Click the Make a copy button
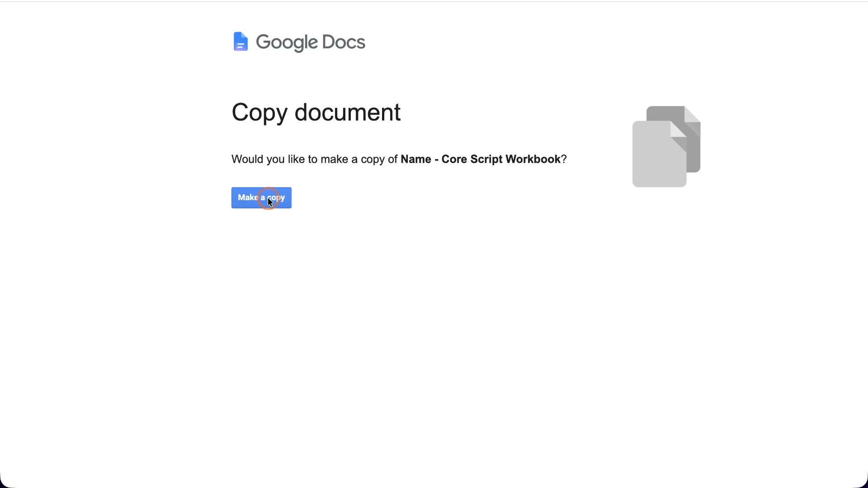Screen dimensions: 868x488 (x=261, y=198)
